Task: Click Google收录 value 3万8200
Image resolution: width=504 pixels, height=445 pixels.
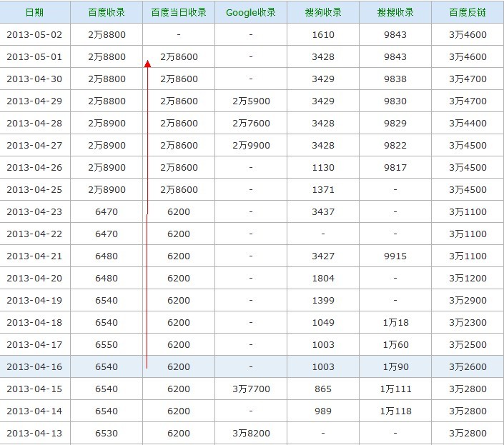Action: coord(251,433)
